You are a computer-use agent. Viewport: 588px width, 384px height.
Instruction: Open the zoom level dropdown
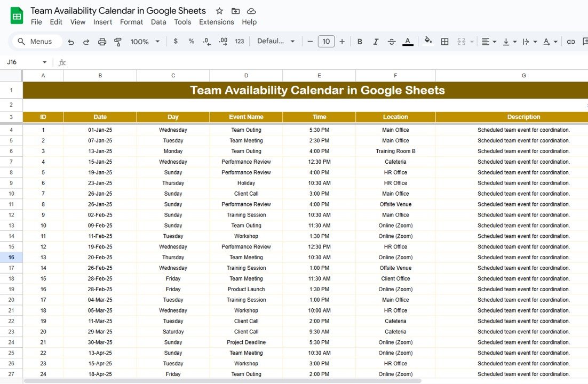pyautogui.click(x=145, y=42)
